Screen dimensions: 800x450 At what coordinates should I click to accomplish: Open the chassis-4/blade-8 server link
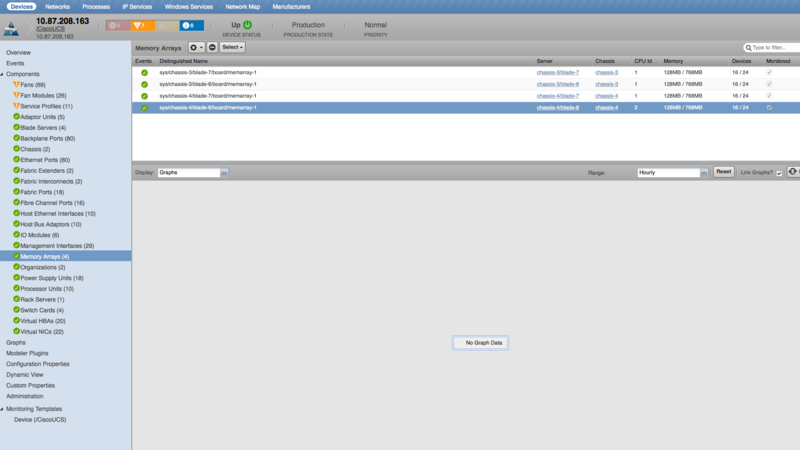tap(558, 108)
